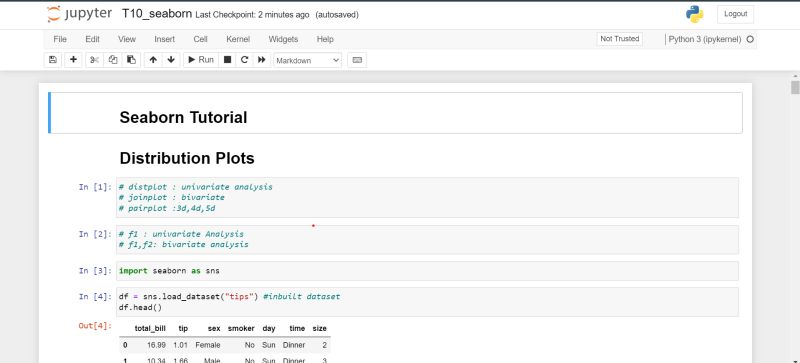
Task: Save notebook with the floppy disk icon
Action: 53,60
